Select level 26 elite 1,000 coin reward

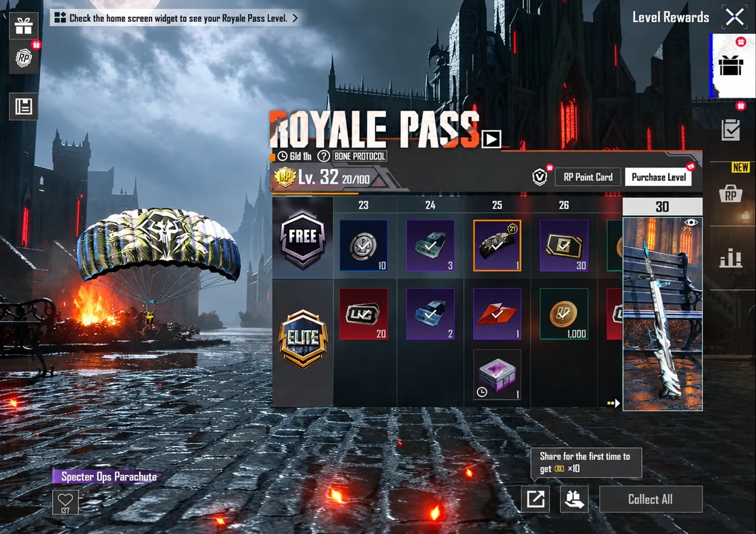tap(564, 314)
